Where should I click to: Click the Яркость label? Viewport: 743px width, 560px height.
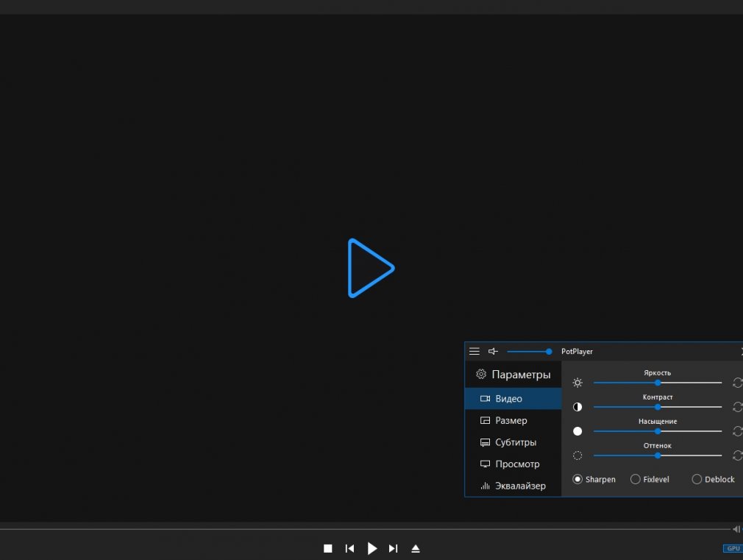(657, 372)
